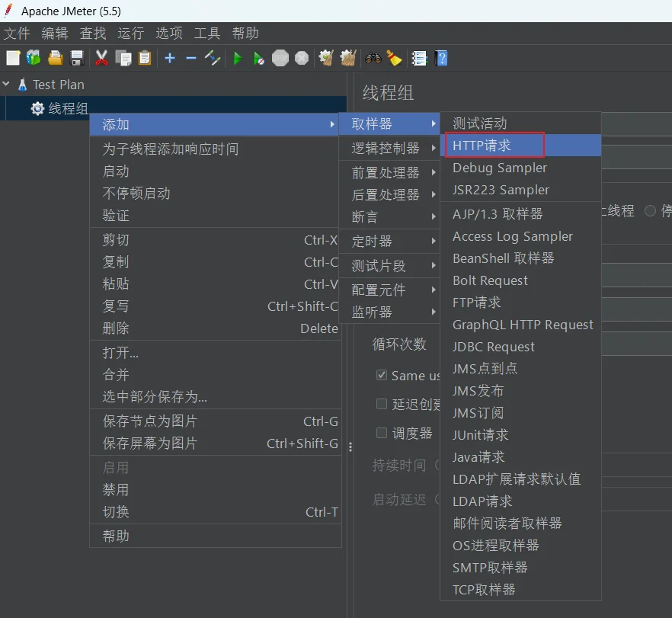Select the radio button after 线程
The image size is (672, 618).
coord(650,211)
